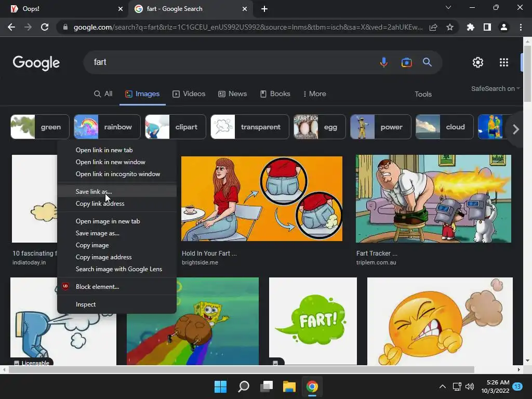Close the Oops! tab

[121, 9]
